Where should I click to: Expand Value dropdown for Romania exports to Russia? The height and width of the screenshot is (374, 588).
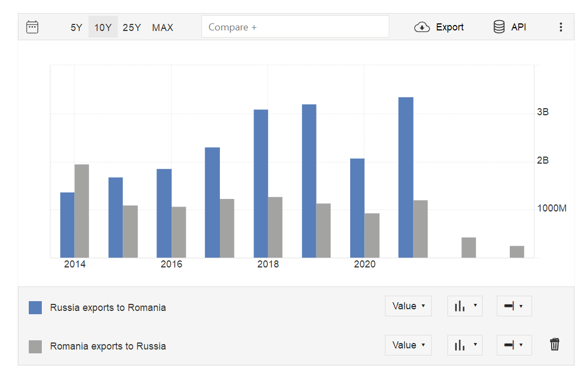408,345
